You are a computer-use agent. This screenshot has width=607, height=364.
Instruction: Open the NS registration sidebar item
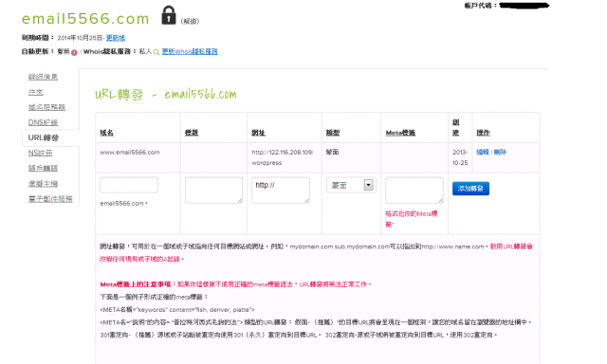click(x=40, y=153)
